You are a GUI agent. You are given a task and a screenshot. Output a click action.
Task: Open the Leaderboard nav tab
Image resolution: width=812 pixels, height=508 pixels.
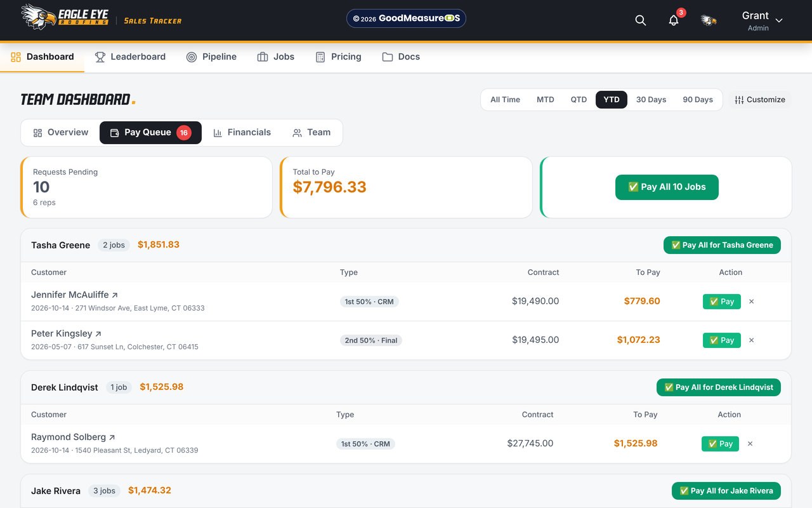click(x=130, y=57)
